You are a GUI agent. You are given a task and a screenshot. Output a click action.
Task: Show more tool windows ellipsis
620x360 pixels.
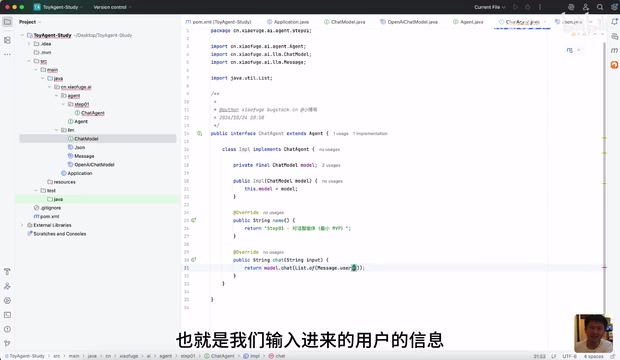coord(7,54)
